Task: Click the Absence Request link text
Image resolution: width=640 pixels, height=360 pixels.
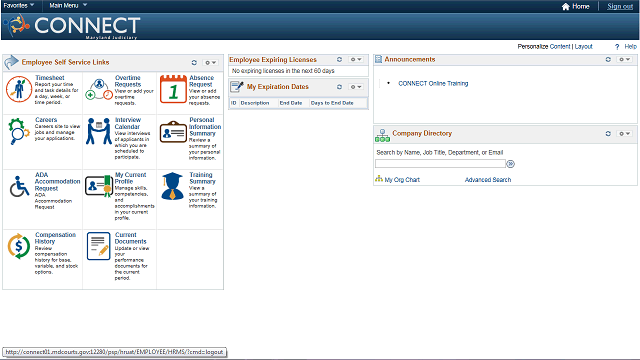Action: pos(201,81)
